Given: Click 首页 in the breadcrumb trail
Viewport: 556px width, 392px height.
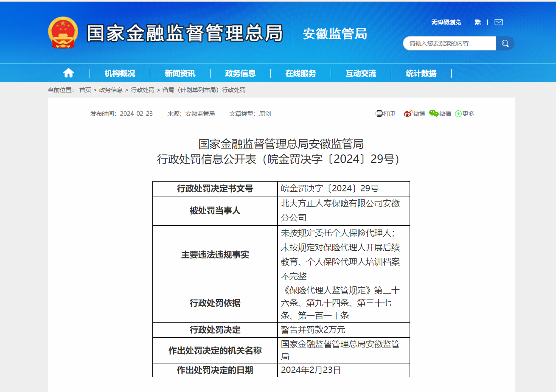Looking at the screenshot, I should (85, 90).
